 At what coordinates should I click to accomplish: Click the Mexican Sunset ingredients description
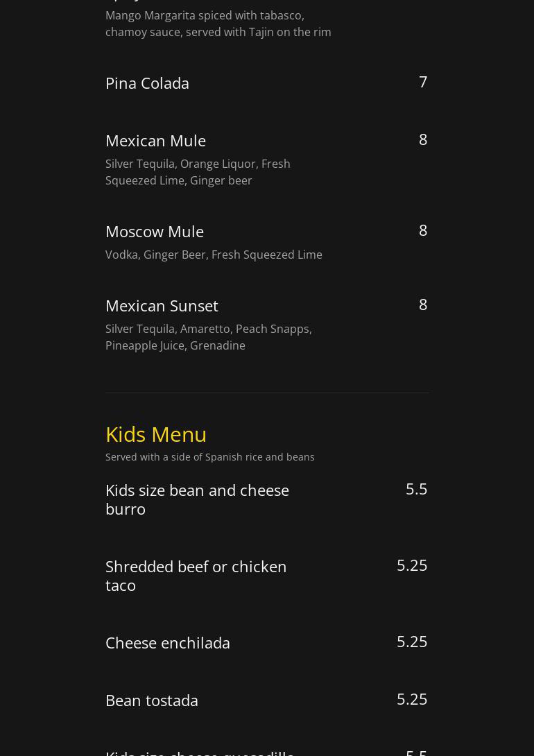(x=209, y=337)
